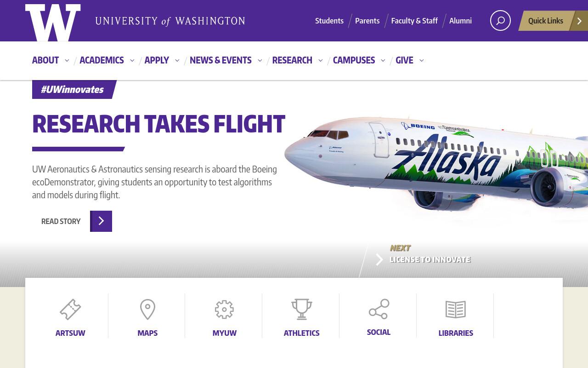The image size is (588, 368).
Task: Open the Quick Links panel
Action: tap(553, 21)
